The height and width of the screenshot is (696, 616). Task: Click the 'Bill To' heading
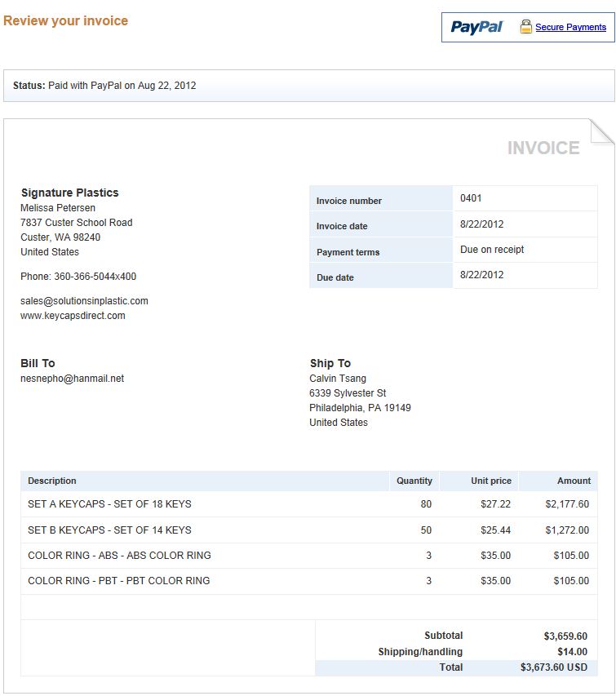(38, 363)
